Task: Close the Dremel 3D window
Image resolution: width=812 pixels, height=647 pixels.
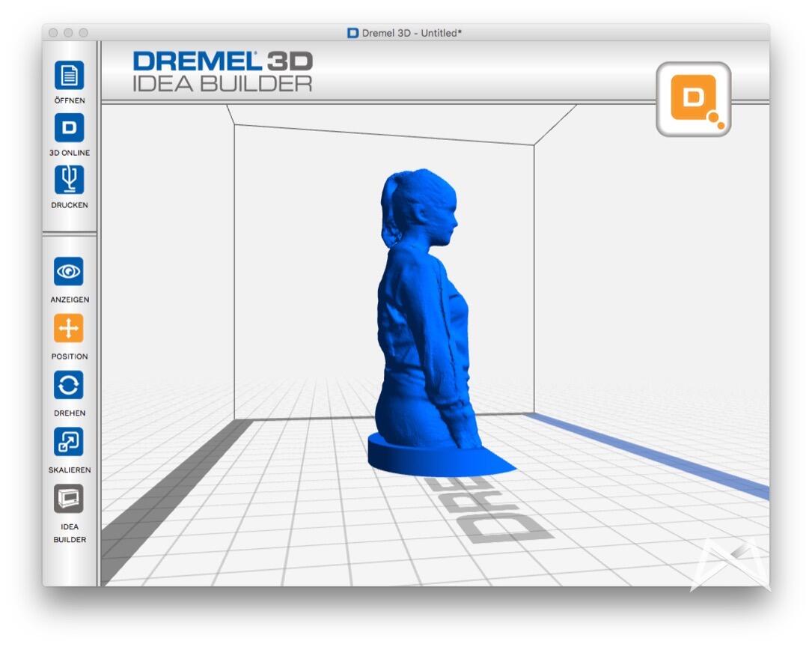Action: 53,33
